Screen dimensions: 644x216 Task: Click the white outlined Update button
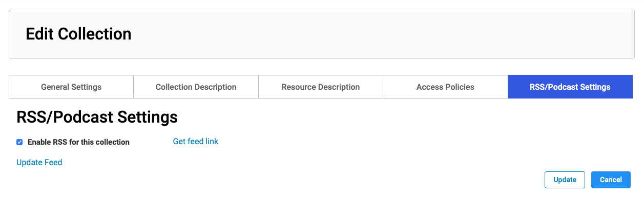tap(565, 180)
